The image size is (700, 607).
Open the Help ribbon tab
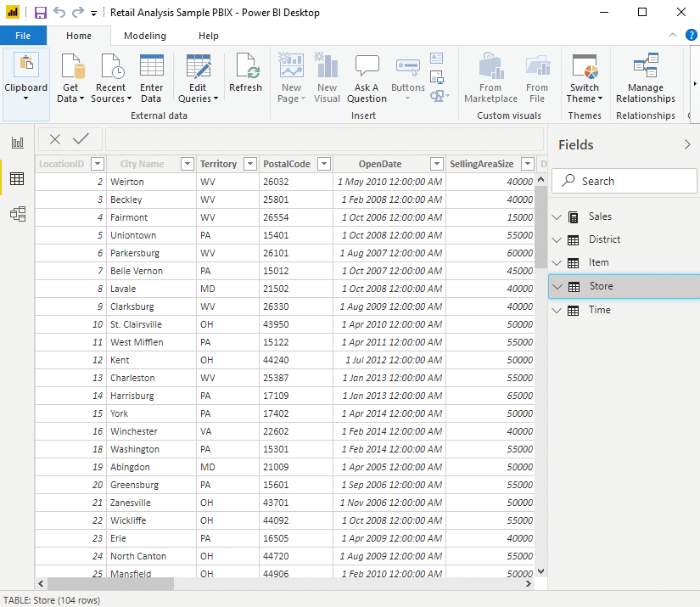(209, 36)
